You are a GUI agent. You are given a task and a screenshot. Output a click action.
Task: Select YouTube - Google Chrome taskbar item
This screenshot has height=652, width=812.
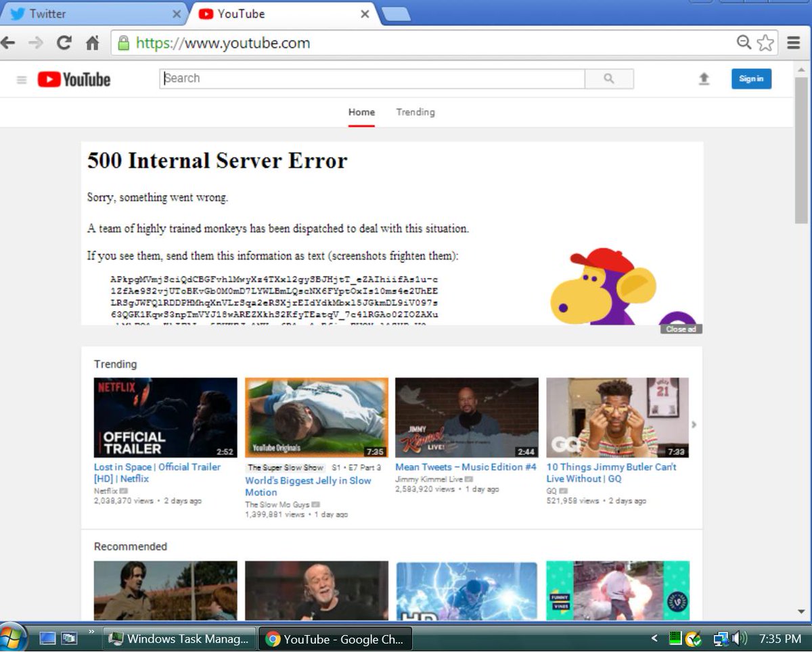(x=336, y=638)
